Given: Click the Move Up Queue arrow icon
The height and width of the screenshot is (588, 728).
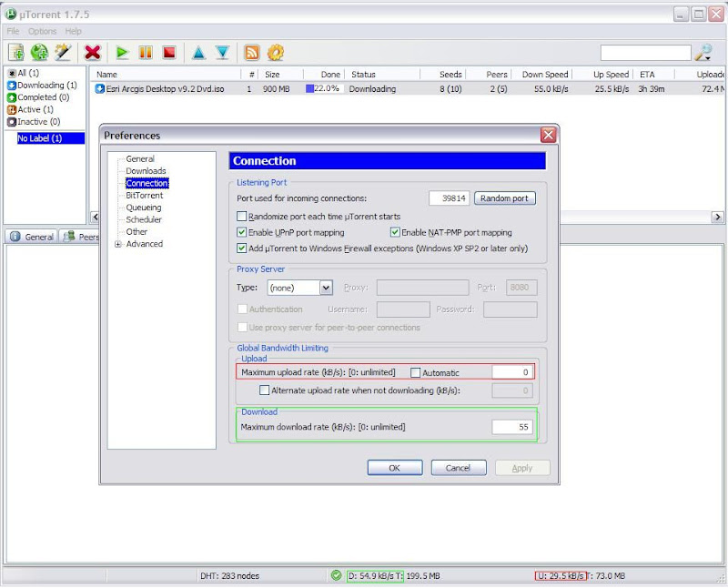Looking at the screenshot, I should (x=198, y=53).
